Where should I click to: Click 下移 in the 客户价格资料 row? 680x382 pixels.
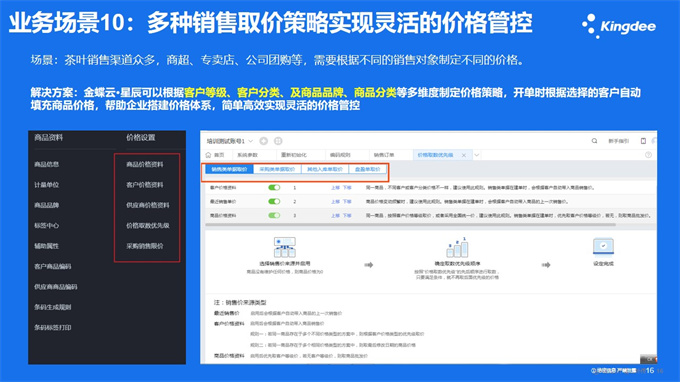pyautogui.click(x=347, y=188)
